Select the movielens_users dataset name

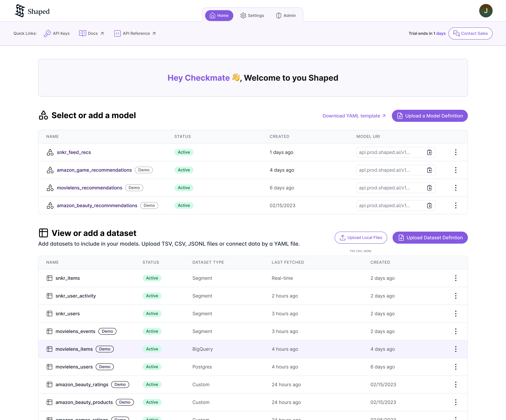click(74, 367)
